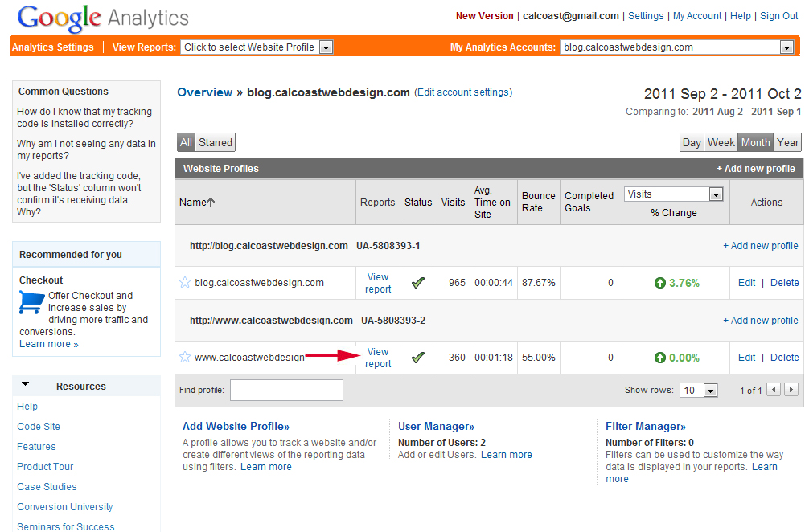Click the Google Analytics logo
The height and width of the screenshot is (532, 809).
coord(103,18)
